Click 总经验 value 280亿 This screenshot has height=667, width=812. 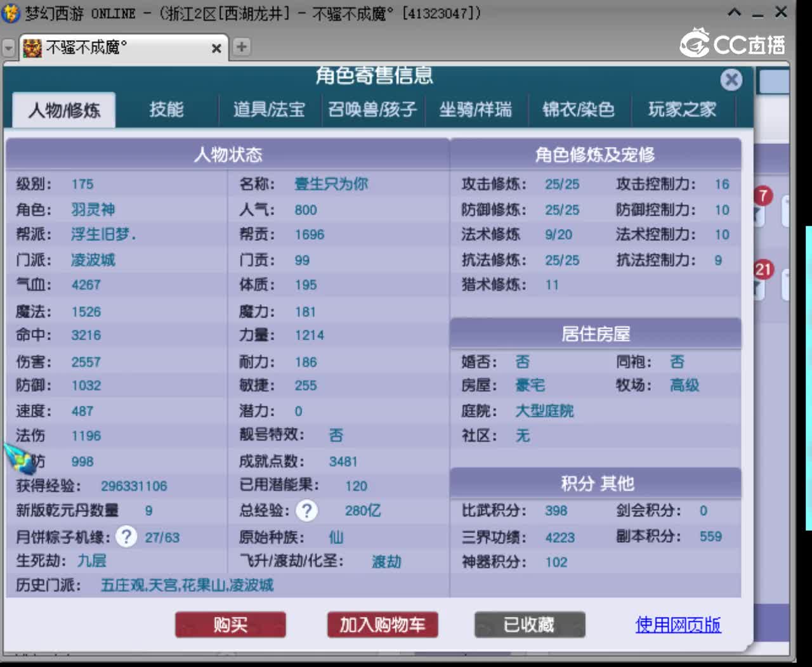[363, 511]
